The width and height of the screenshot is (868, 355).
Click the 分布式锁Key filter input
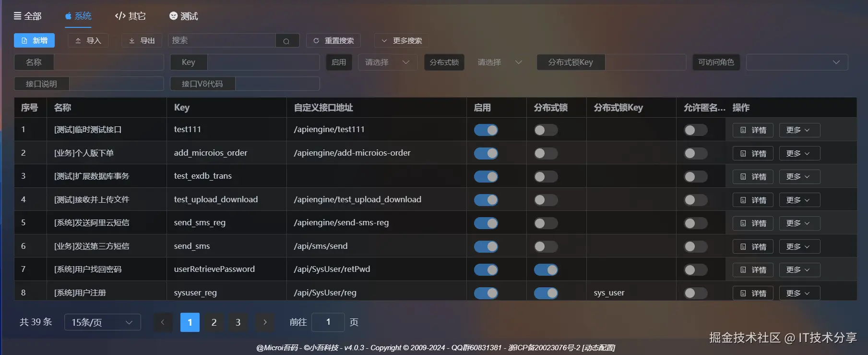645,62
